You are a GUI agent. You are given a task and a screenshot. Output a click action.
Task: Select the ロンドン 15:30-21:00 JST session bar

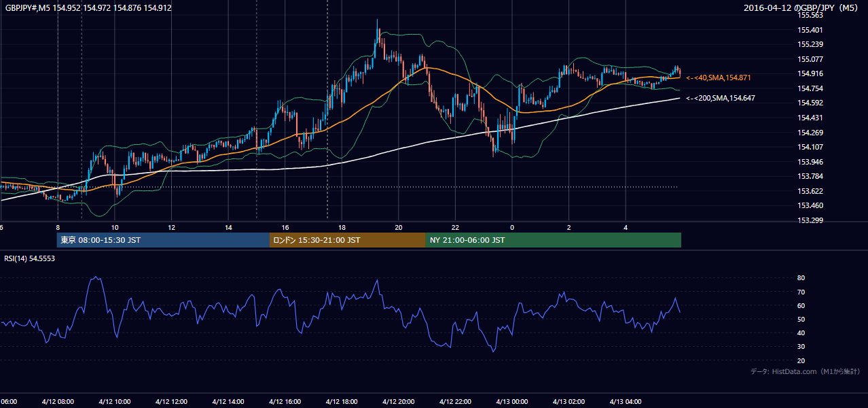348,240
